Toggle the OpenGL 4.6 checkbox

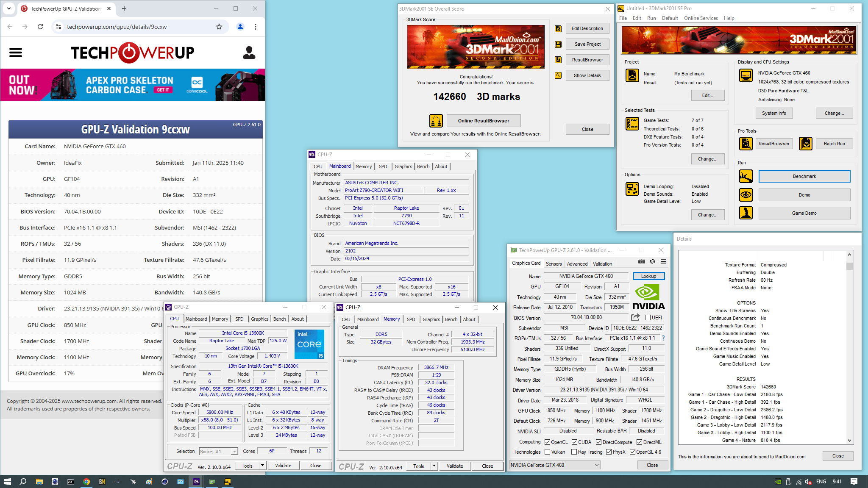632,452
